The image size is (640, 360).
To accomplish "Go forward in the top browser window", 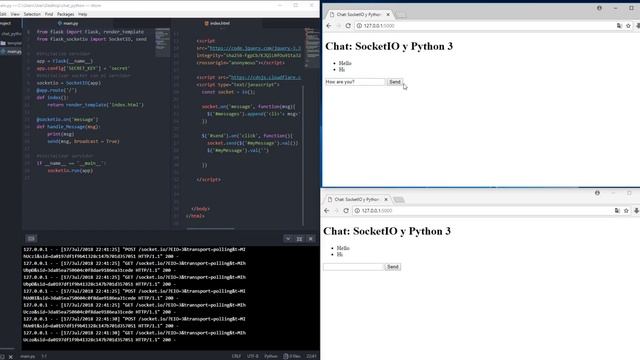I will point(338,25).
